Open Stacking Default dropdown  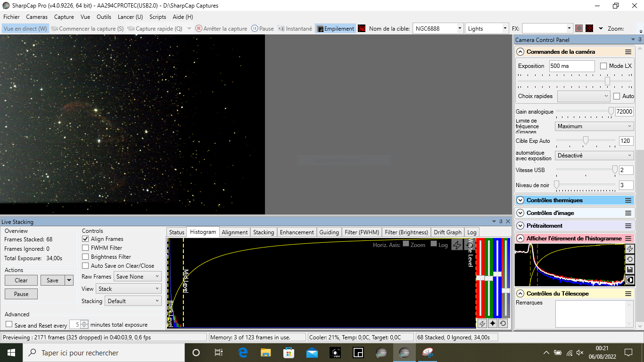(x=133, y=301)
